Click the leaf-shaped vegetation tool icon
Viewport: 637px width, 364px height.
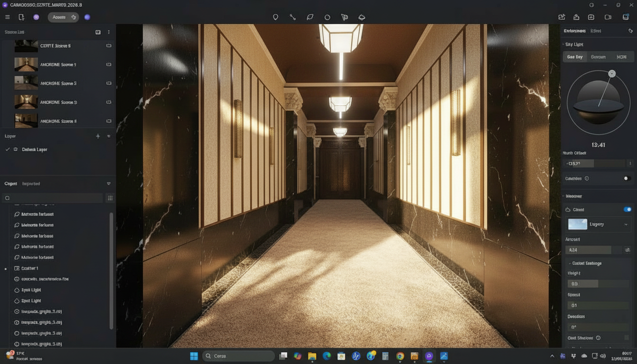pos(310,17)
